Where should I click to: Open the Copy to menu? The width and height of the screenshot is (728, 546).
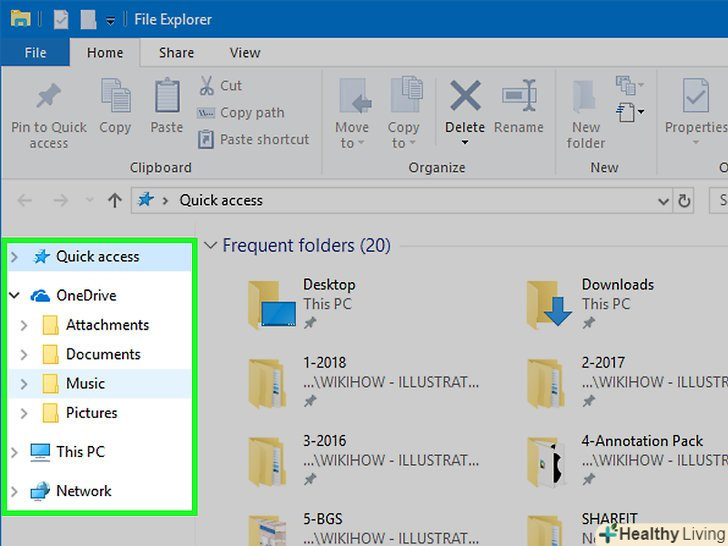coord(405,114)
